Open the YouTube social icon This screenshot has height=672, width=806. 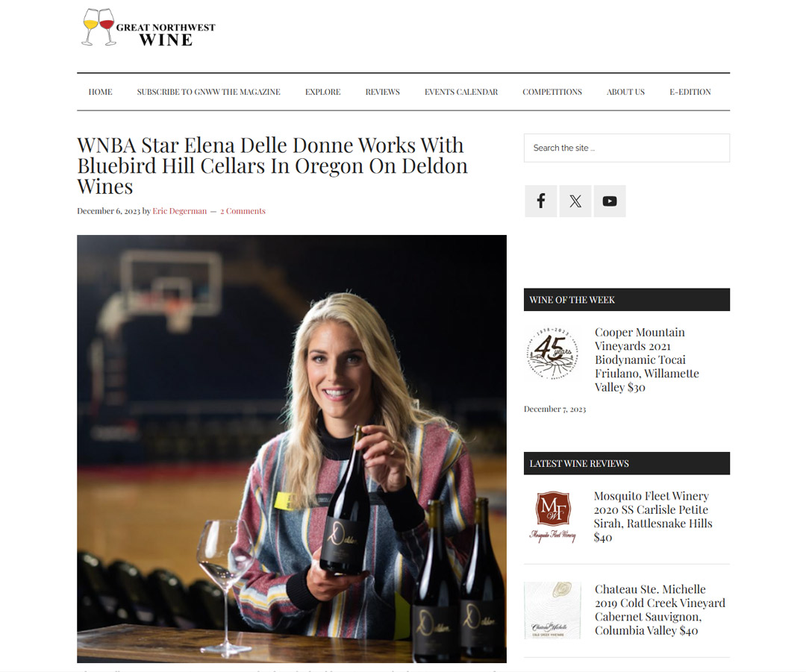click(610, 201)
